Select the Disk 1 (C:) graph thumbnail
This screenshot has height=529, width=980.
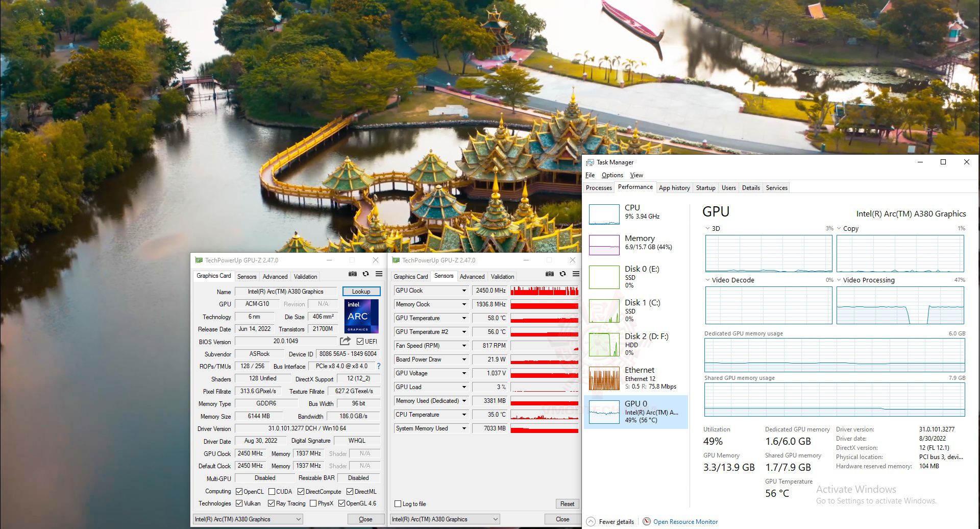pos(604,311)
